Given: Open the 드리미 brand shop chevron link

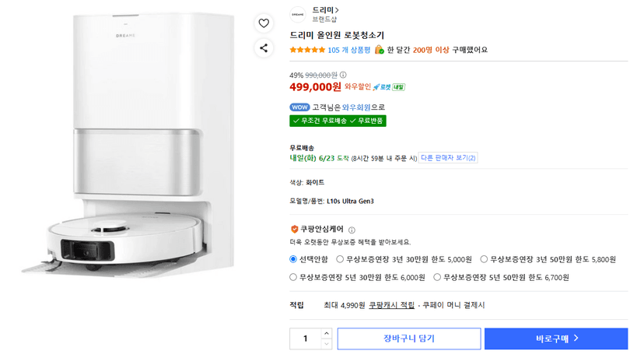Looking at the screenshot, I should tap(326, 10).
